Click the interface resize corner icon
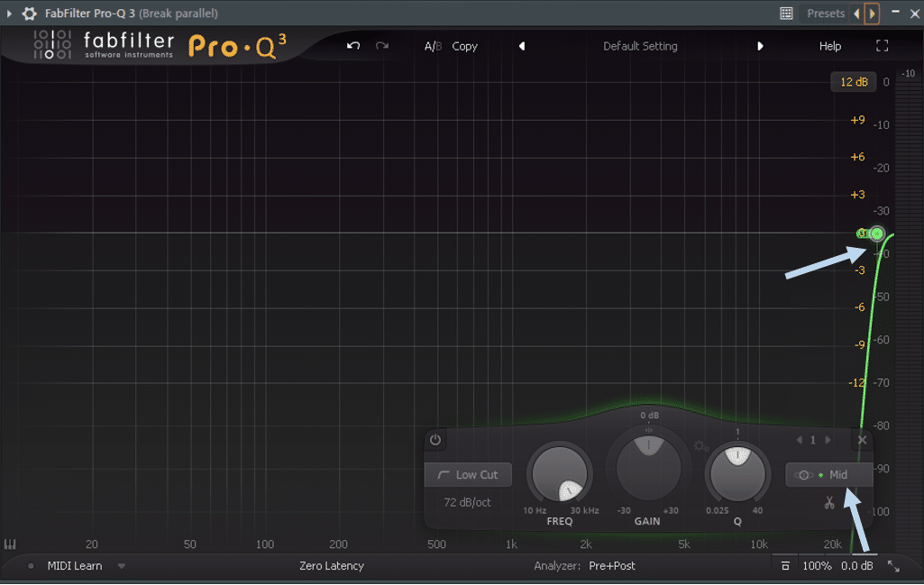Screen dimensions: 924x585 [x=893, y=566]
